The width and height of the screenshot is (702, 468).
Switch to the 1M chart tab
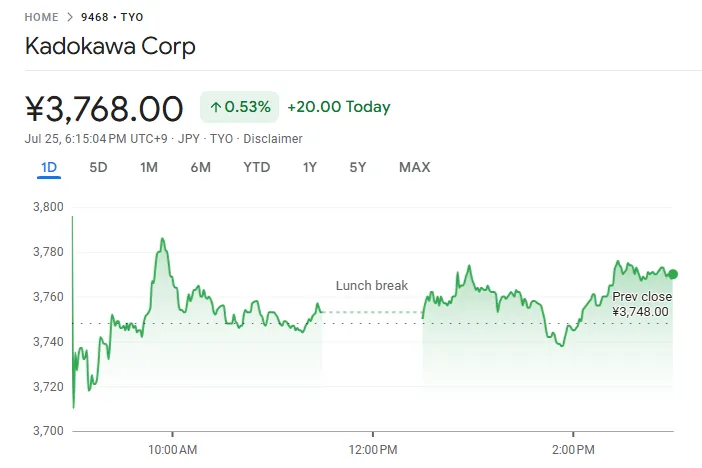pyautogui.click(x=149, y=167)
